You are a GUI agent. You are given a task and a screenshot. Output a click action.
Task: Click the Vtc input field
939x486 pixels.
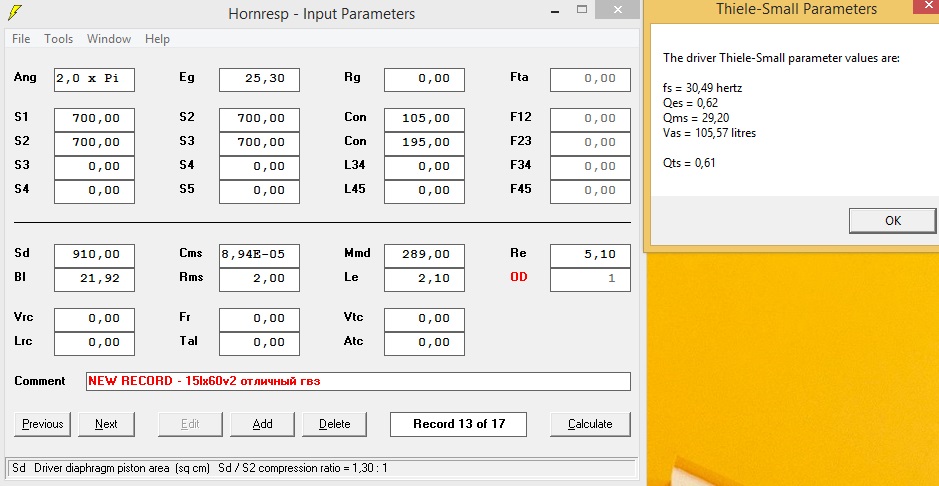[425, 320]
